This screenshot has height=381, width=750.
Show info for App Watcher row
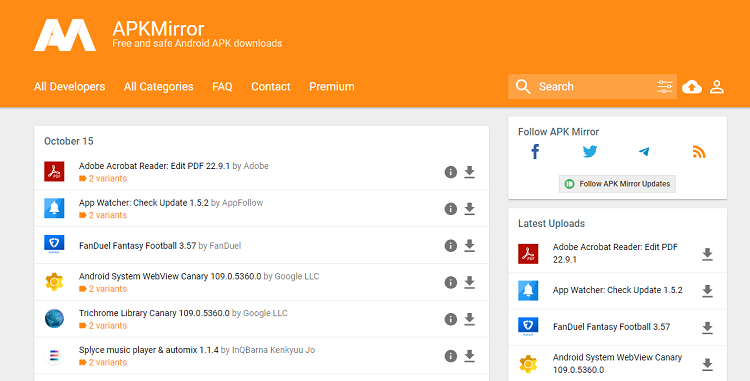coord(451,209)
